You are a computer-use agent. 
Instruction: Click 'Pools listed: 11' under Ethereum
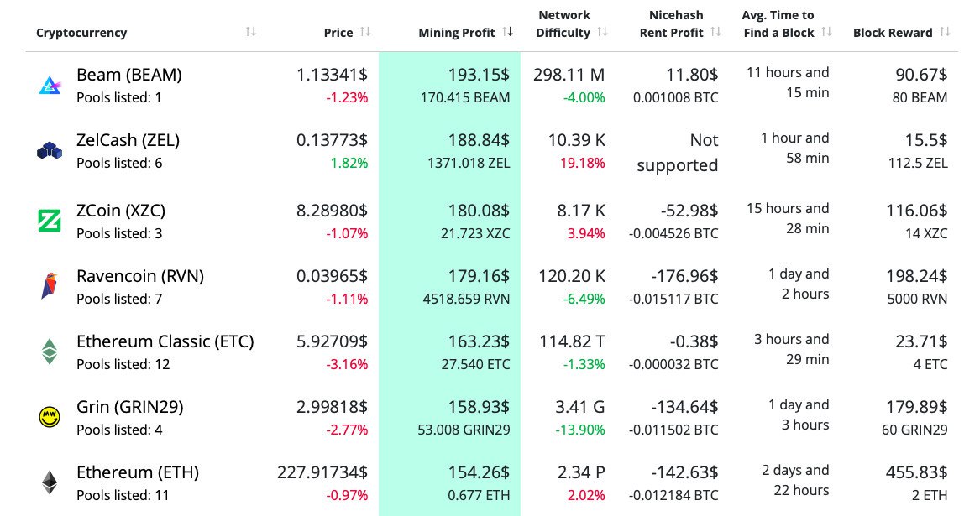(x=123, y=495)
